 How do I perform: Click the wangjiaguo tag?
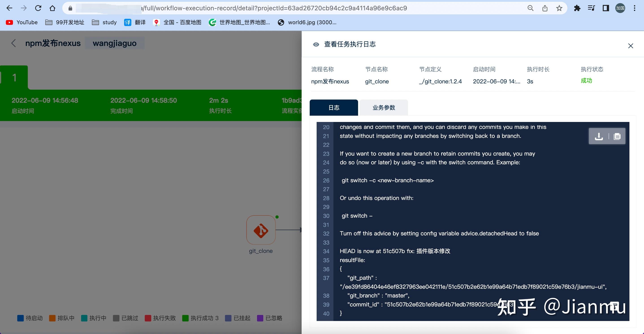pyautogui.click(x=115, y=43)
